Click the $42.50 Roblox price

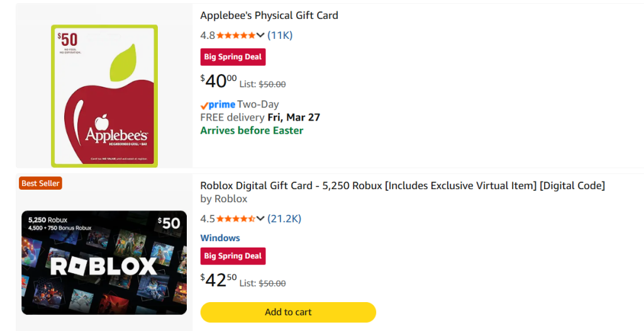[x=219, y=280]
